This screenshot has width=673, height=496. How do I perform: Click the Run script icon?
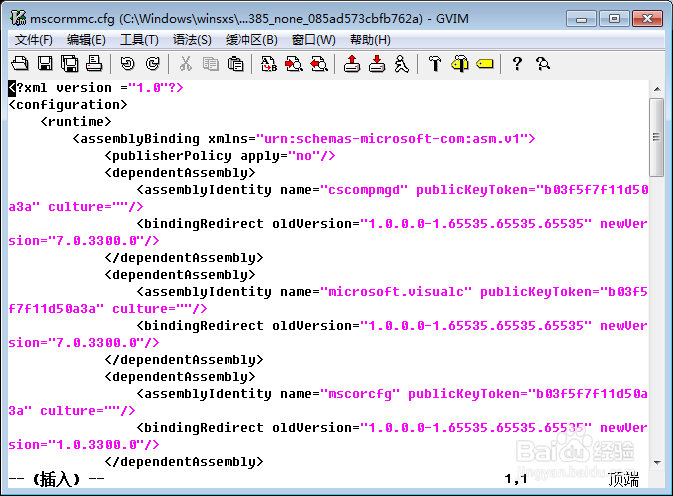tap(402, 64)
